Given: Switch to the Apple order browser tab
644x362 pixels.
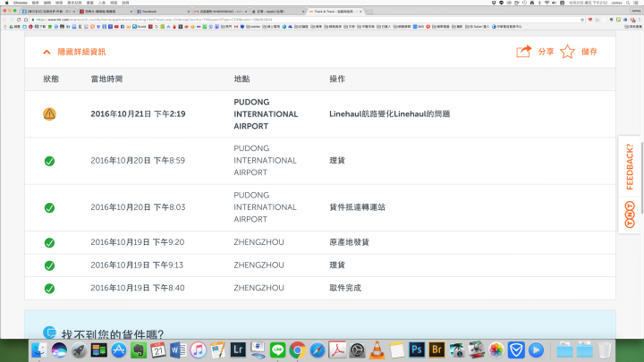Looking at the screenshot, I should tap(277, 12).
